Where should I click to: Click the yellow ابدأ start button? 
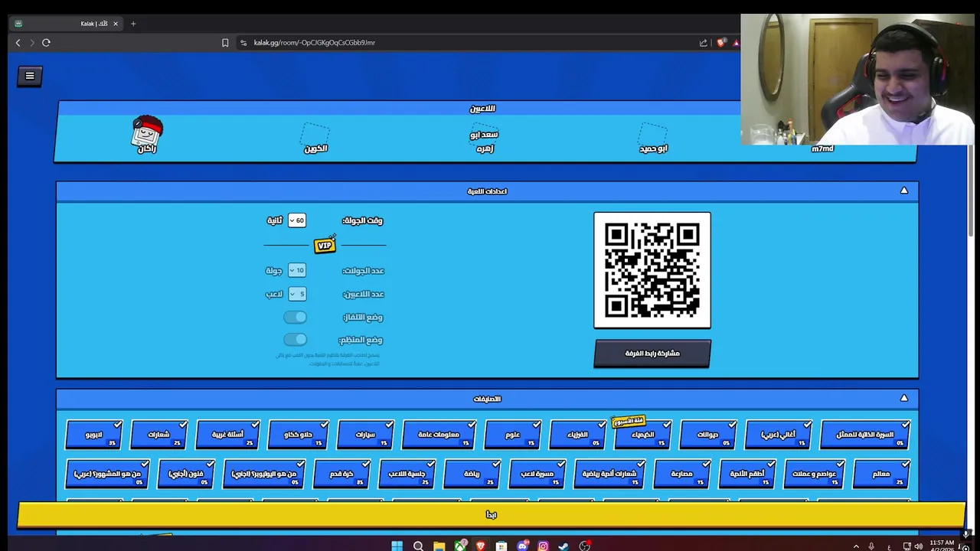point(491,514)
